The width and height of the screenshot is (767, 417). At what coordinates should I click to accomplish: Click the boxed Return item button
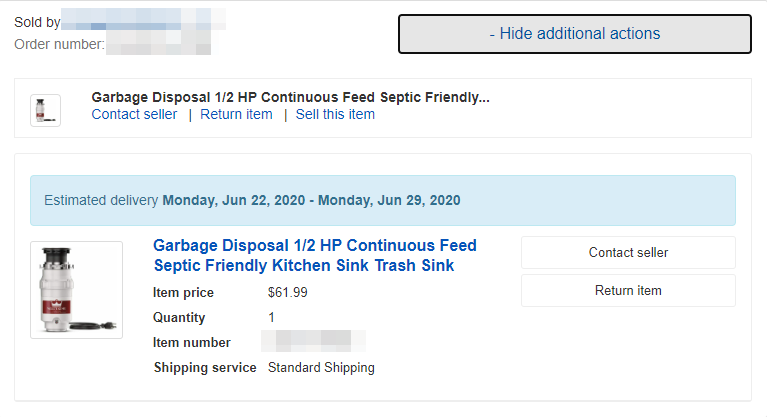point(628,291)
